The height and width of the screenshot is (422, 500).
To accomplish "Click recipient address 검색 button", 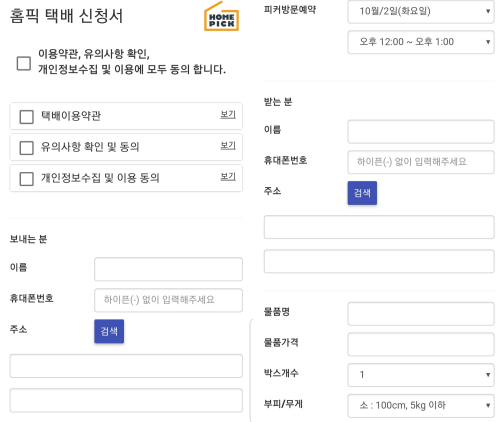I will tap(362, 193).
